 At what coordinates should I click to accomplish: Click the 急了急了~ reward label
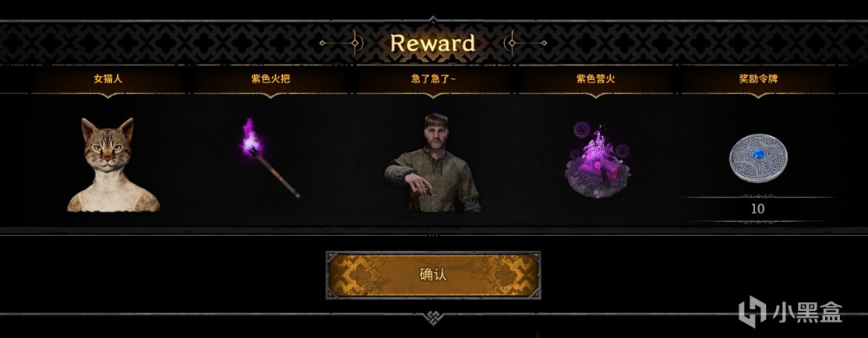point(433,79)
